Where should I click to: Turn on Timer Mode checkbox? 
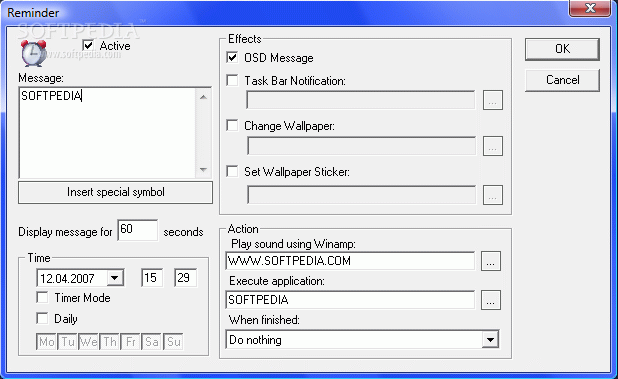point(42,297)
